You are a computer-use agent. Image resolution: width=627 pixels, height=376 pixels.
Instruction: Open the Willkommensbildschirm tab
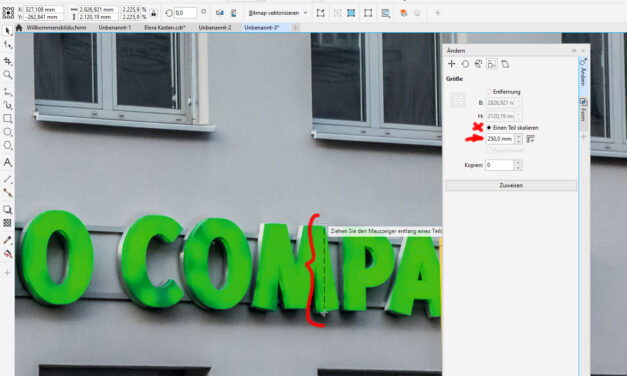(x=56, y=28)
